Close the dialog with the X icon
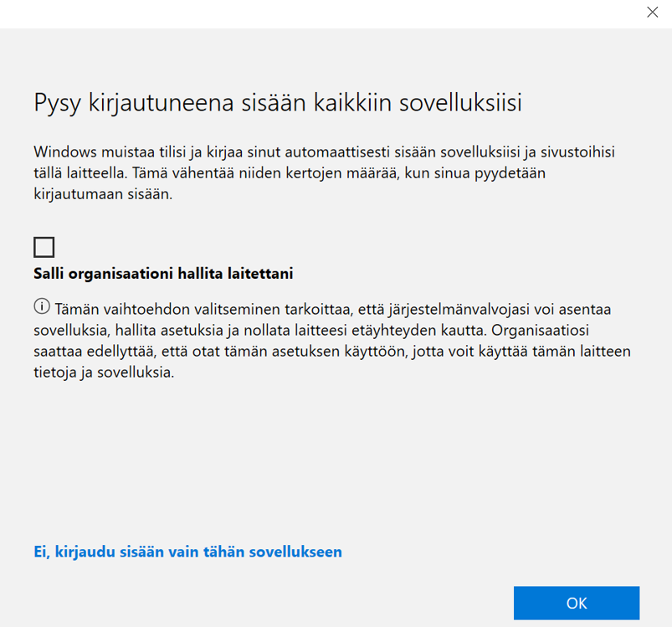 coord(652,13)
